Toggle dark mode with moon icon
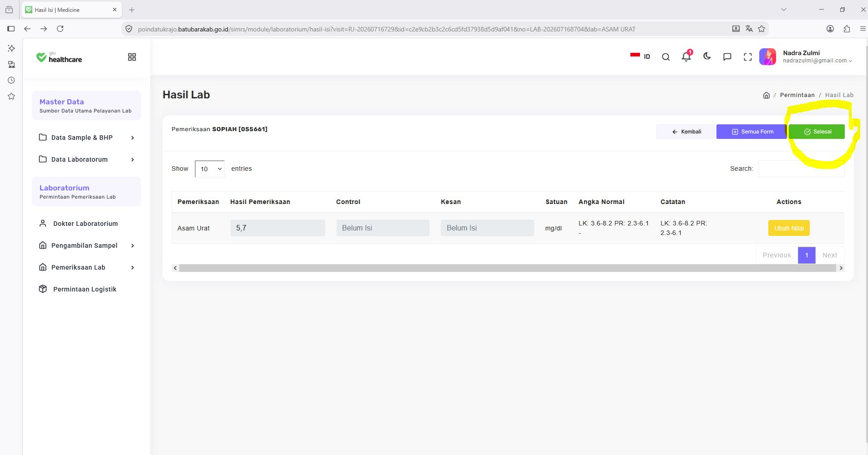 click(707, 56)
